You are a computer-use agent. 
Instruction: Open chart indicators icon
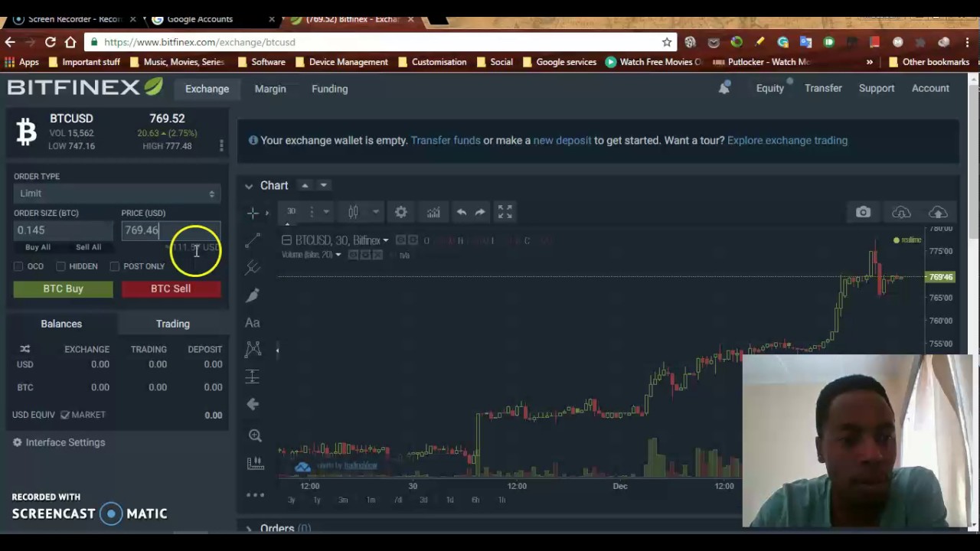(433, 212)
